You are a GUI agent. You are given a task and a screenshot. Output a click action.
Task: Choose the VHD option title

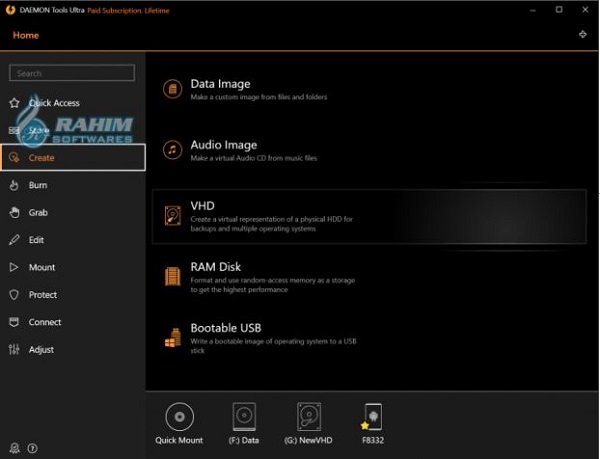coord(202,206)
